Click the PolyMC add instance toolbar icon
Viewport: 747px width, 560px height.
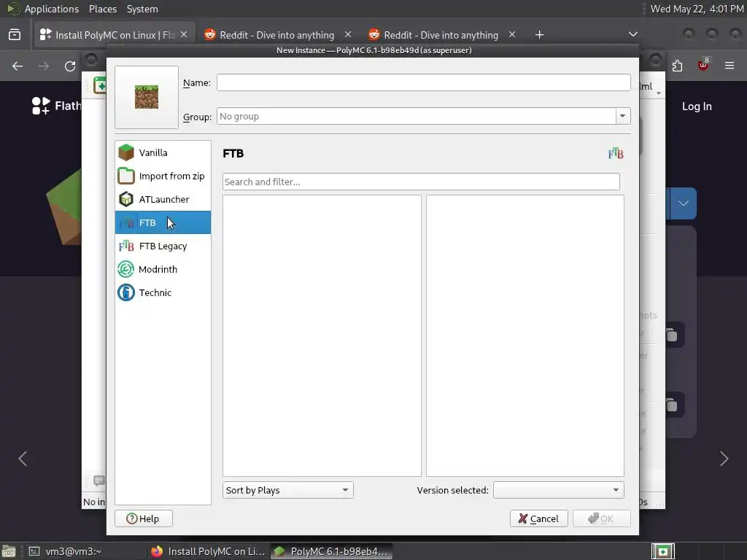(x=100, y=86)
